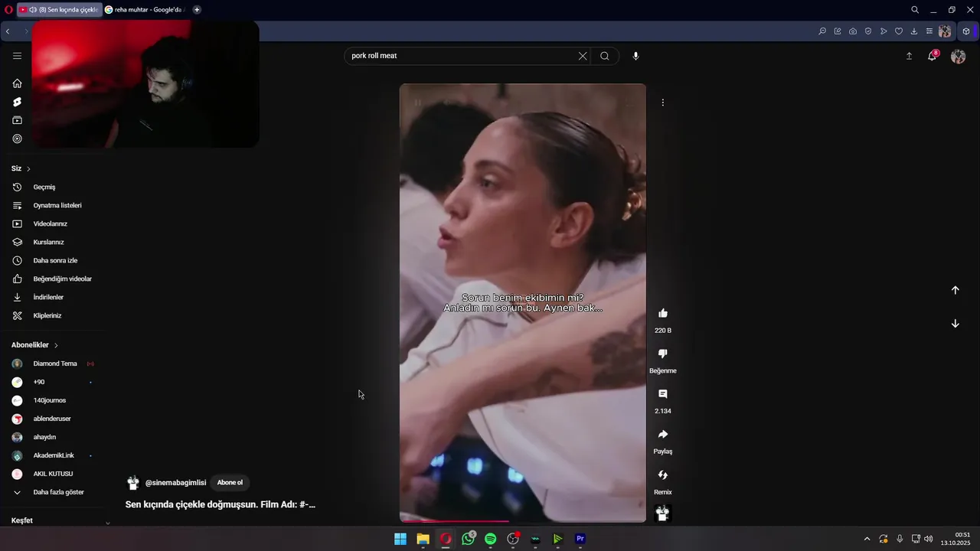Open Daha sonra izle list
This screenshot has width=980, height=551.
[x=54, y=261]
